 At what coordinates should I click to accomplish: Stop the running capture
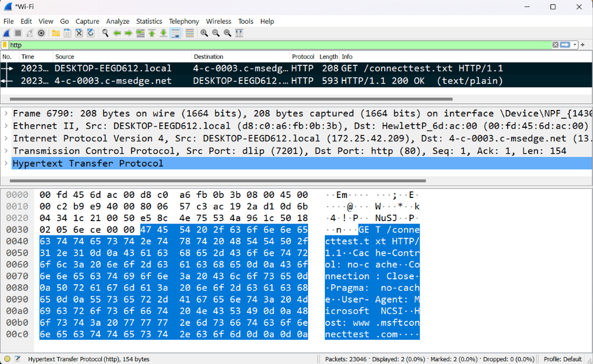[x=19, y=33]
